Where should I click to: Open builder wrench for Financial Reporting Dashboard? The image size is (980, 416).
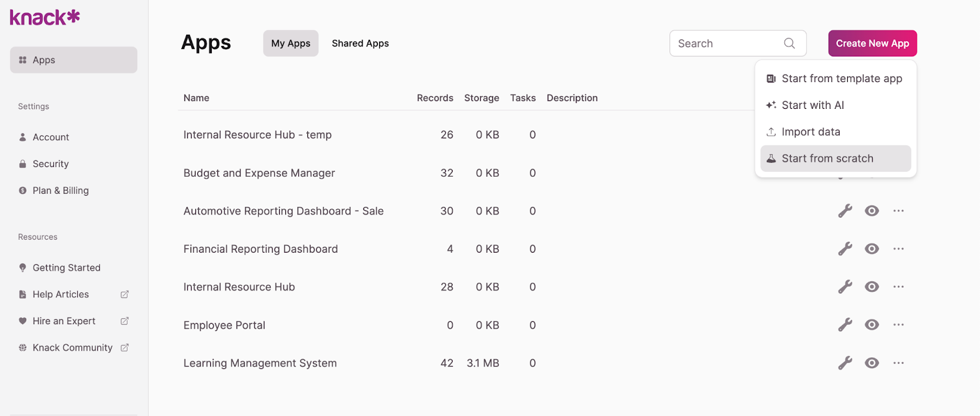pyautogui.click(x=845, y=249)
